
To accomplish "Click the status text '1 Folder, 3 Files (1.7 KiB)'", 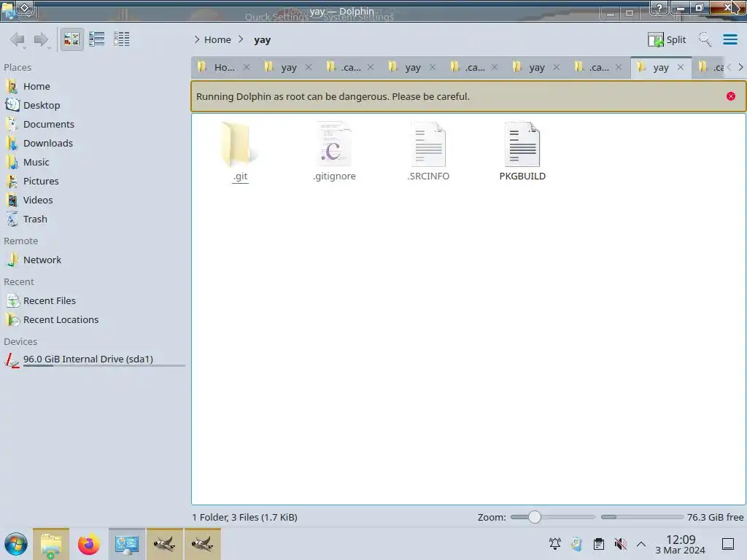I will tap(245, 517).
